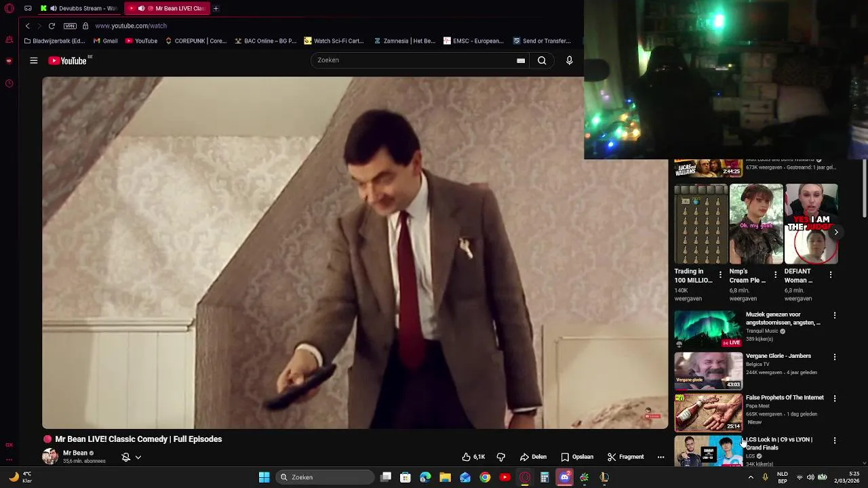Screen dimensions: 868x488
Task: Open Discord from the taskbar
Action: [564, 477]
